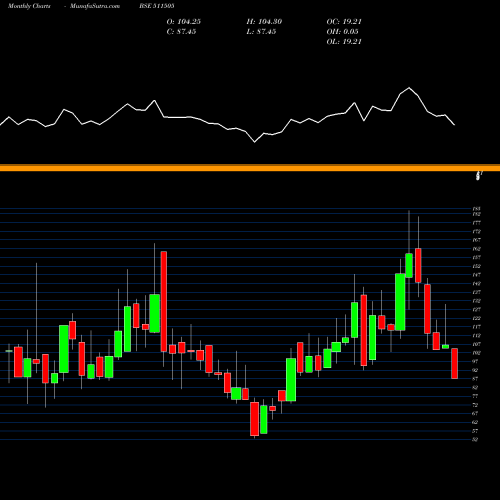Viewport: 500px width, 500px height.
Task: Click the 127 price axis label
Action: [x=476, y=309]
